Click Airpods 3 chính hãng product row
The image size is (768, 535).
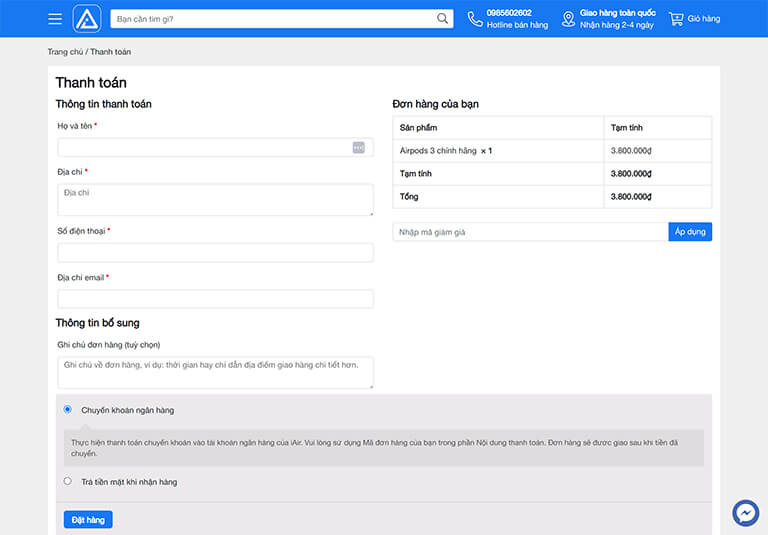click(552, 151)
